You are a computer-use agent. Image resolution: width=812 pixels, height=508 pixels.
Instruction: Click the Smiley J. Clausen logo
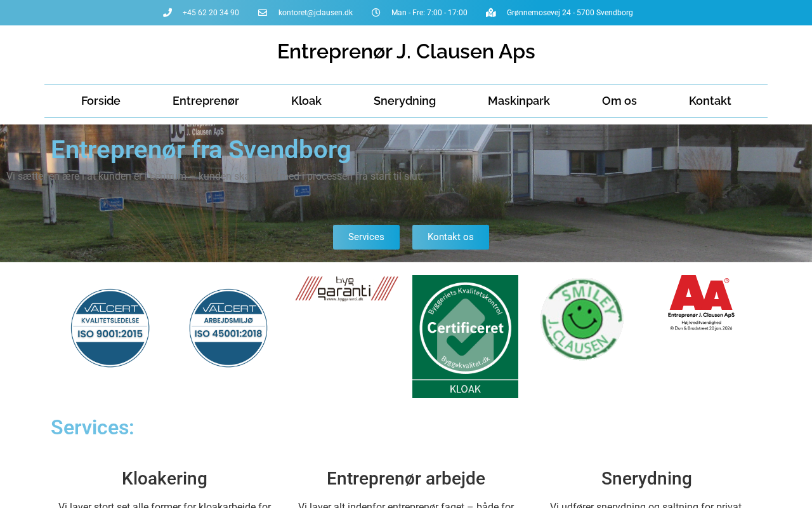[x=582, y=319]
